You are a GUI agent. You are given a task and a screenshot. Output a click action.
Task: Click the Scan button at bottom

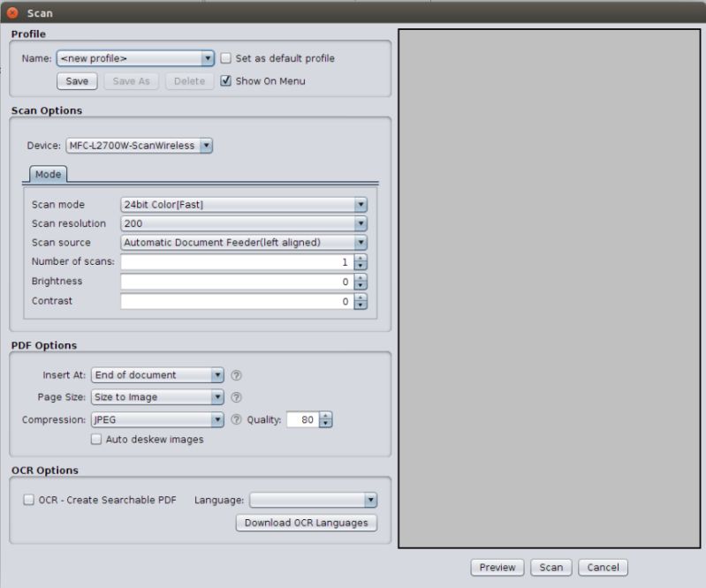tap(551, 568)
